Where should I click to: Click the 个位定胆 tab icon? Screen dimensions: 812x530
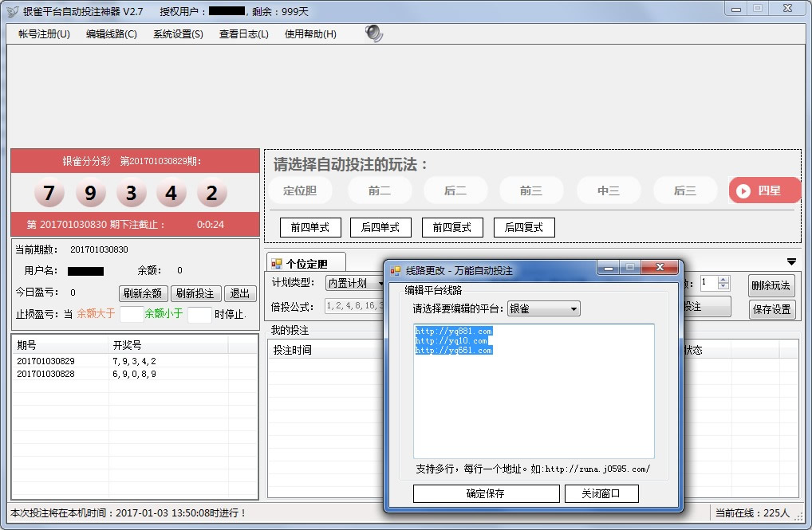tap(276, 264)
